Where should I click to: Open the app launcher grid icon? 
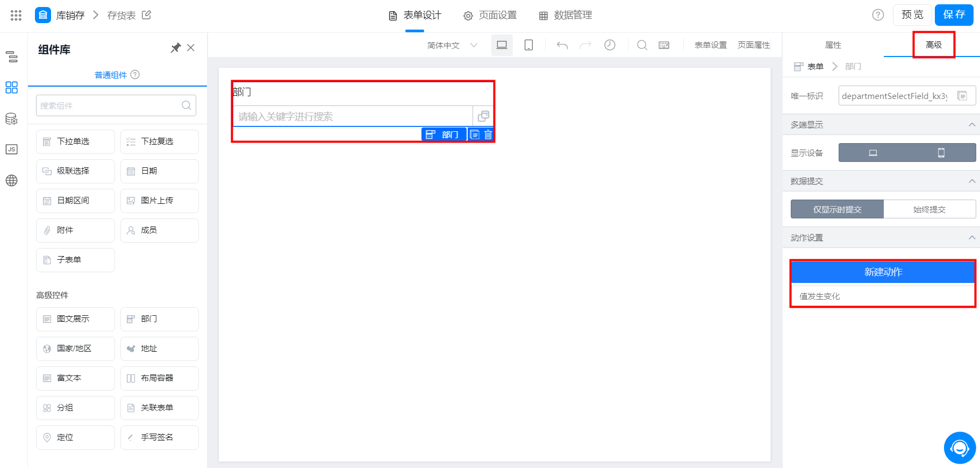coord(16,15)
